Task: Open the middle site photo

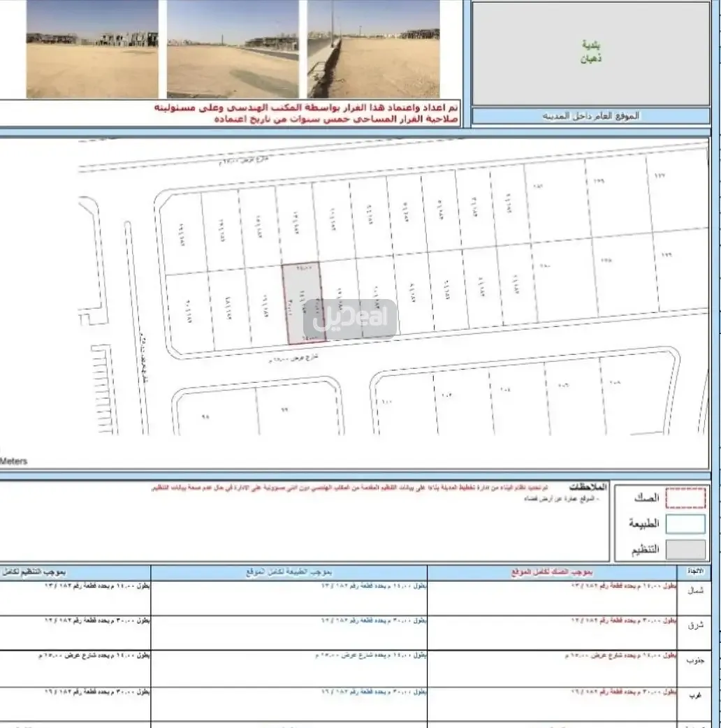Action: pos(233,48)
